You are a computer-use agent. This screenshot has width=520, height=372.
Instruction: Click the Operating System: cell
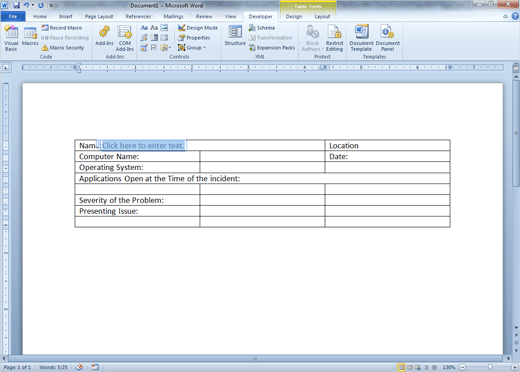click(137, 167)
